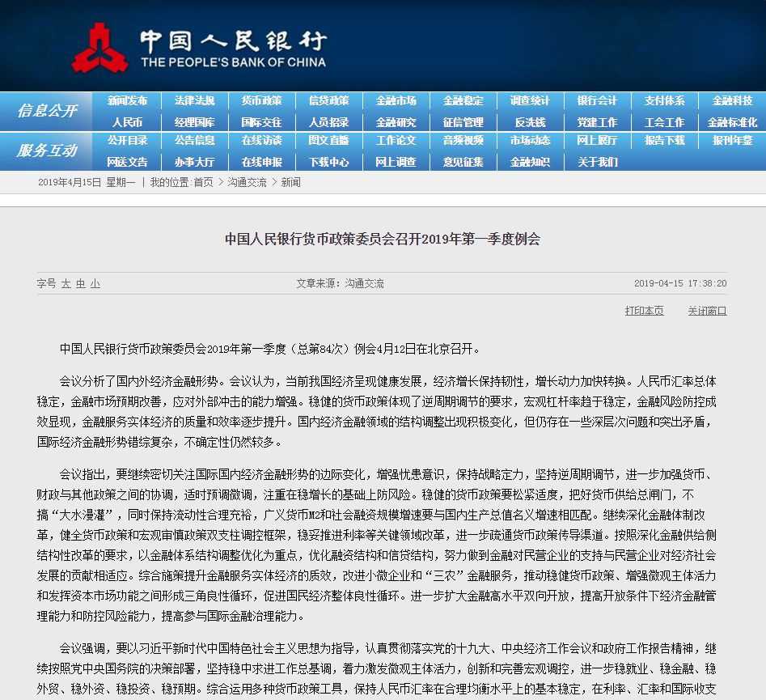Select 经理国库 in navigation
Viewport: 766px width, 700px height.
pos(194,122)
